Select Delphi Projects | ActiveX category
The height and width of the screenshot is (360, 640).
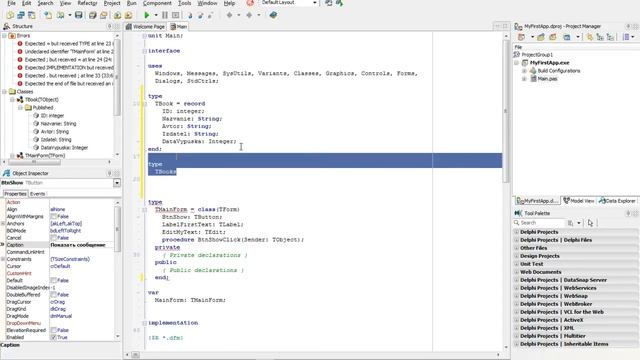576,320
